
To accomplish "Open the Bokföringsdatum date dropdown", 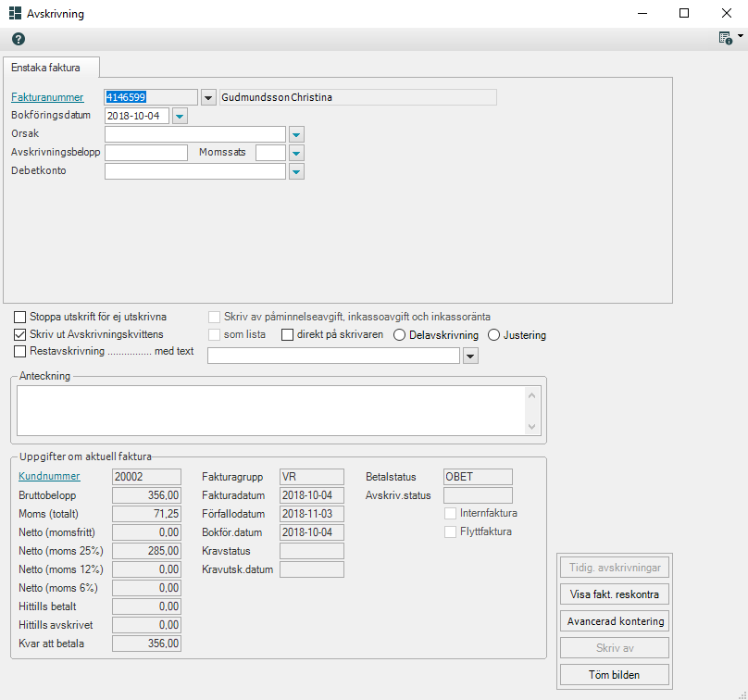I will point(180,116).
